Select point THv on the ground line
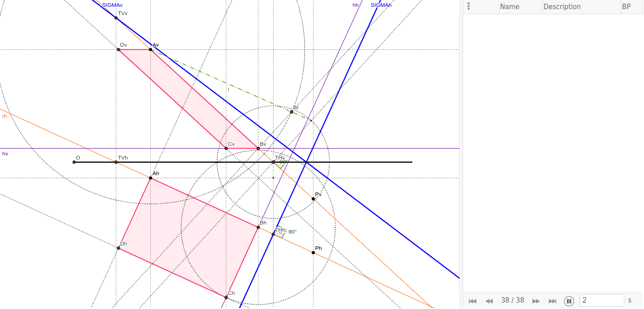Image resolution: width=644 pixels, height=309 pixels. tap(273, 162)
